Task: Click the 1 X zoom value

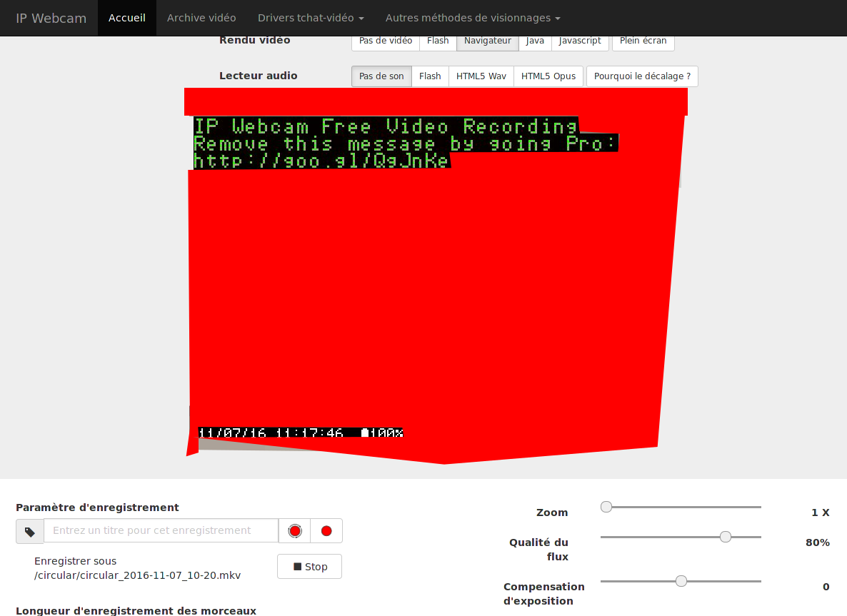Action: 820,513
